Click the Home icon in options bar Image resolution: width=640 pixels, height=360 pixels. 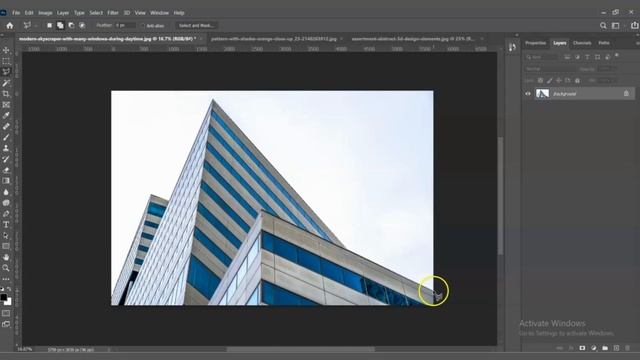tap(9, 25)
